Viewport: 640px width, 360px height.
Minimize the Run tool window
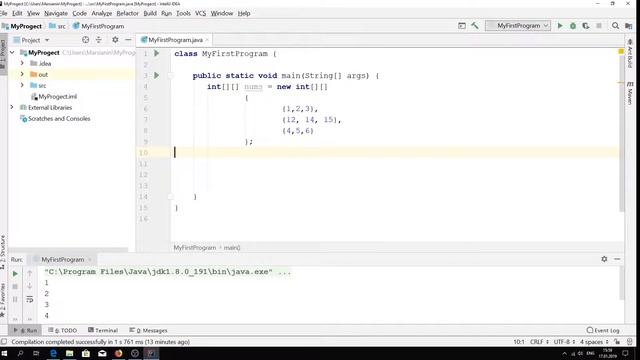(x=617, y=259)
